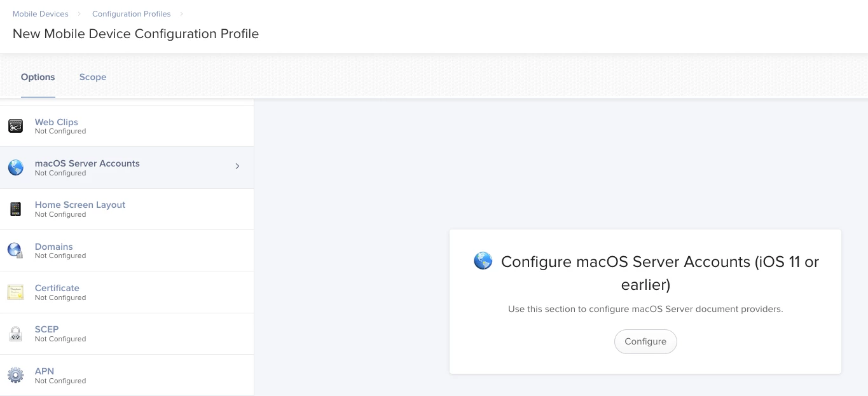Viewport: 868px width, 396px height.
Task: Click the description about macOS Server document providers
Action: click(x=645, y=310)
